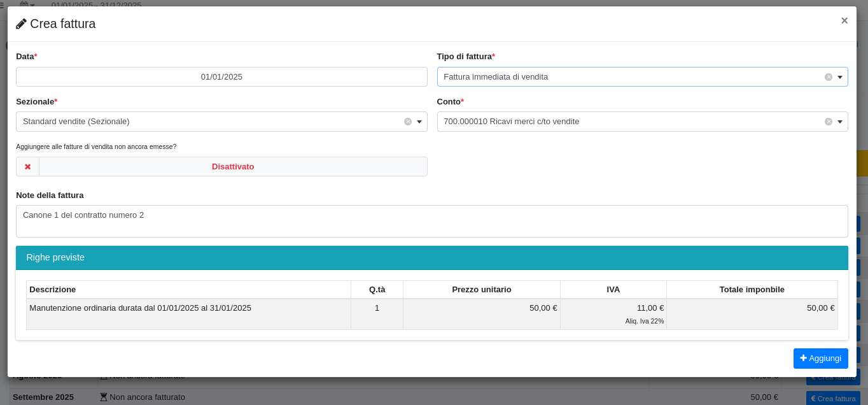Select the Manutenzione ordinaria row description
Viewport: 868px width, 405px height.
(140, 308)
